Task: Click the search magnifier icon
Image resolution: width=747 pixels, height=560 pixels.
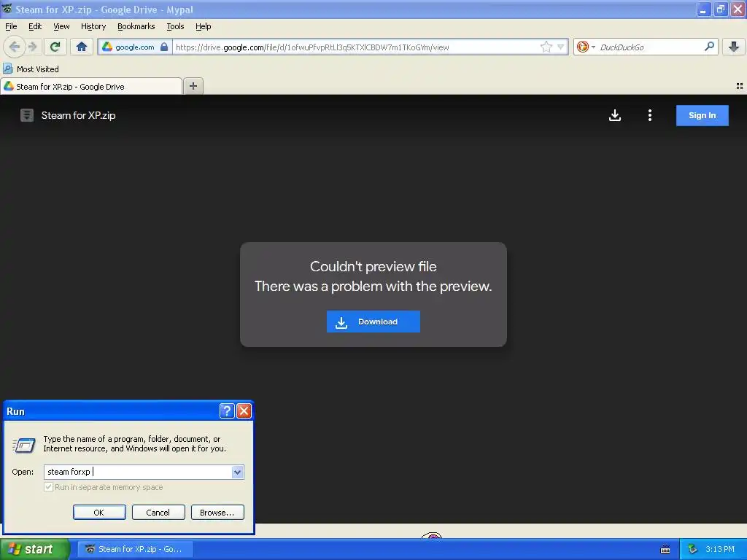Action: 709,46
